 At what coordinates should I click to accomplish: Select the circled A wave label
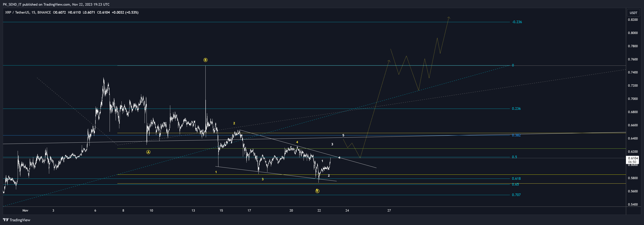[x=148, y=152]
